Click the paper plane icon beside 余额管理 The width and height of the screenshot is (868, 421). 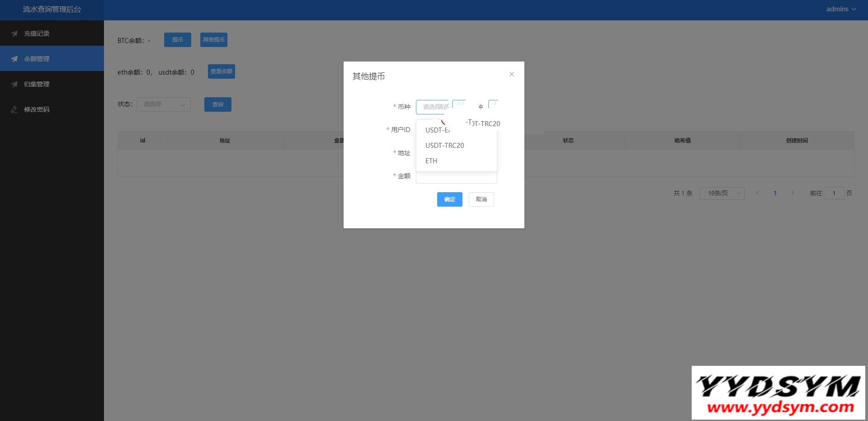pos(14,59)
